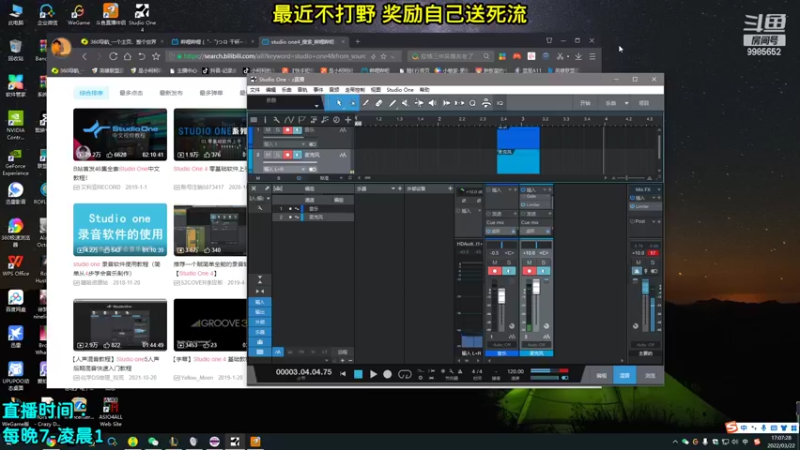Click the channel 1 音乐 volume fader

[x=501, y=295]
